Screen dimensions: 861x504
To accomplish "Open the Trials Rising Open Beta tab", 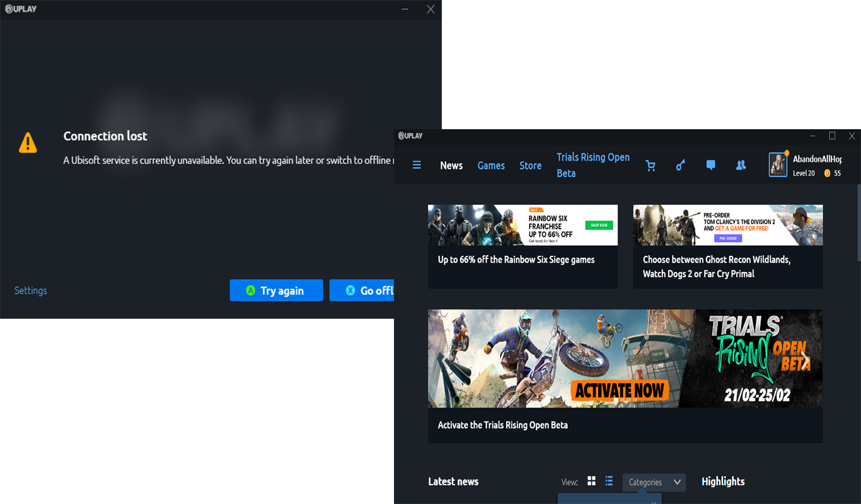I will point(593,165).
